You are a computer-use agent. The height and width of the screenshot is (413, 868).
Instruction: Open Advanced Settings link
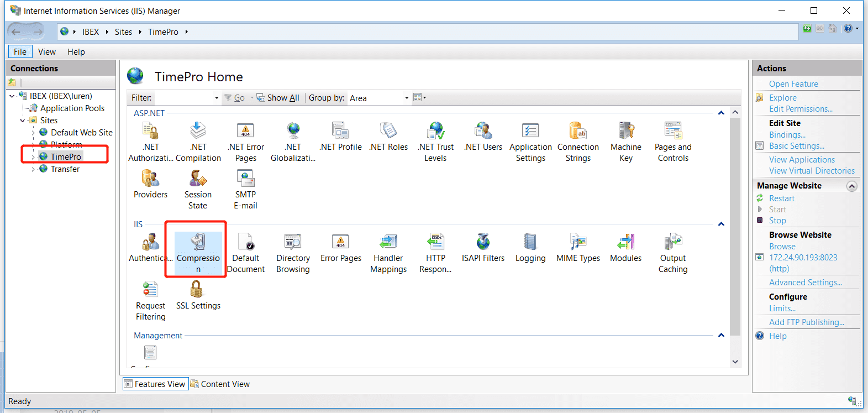tap(805, 283)
